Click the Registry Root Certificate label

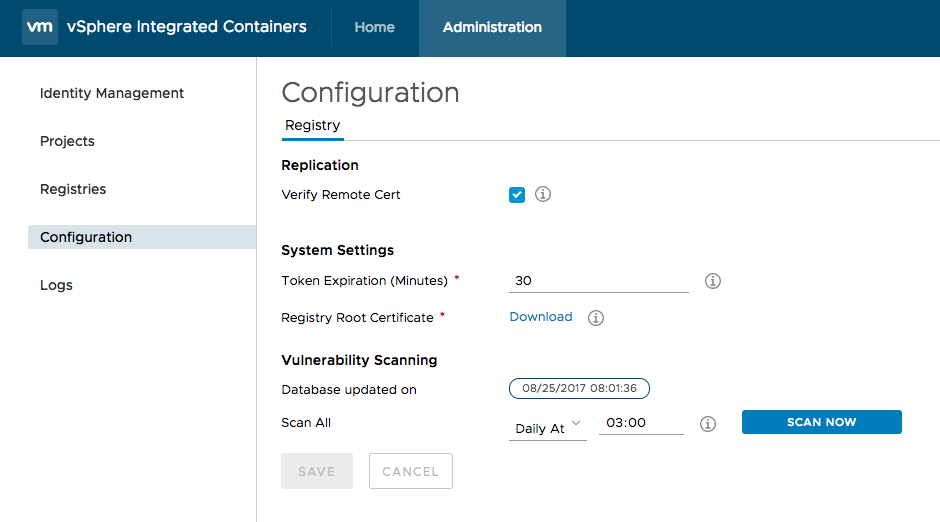click(357, 318)
